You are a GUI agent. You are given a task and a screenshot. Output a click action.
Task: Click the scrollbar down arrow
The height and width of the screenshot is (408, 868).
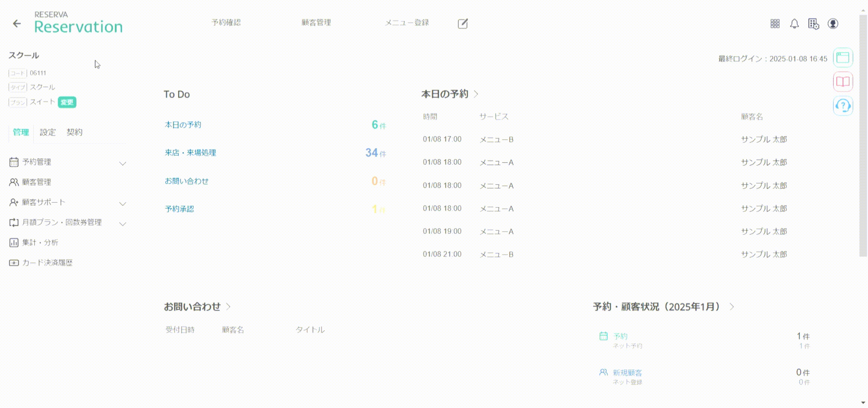point(863,403)
